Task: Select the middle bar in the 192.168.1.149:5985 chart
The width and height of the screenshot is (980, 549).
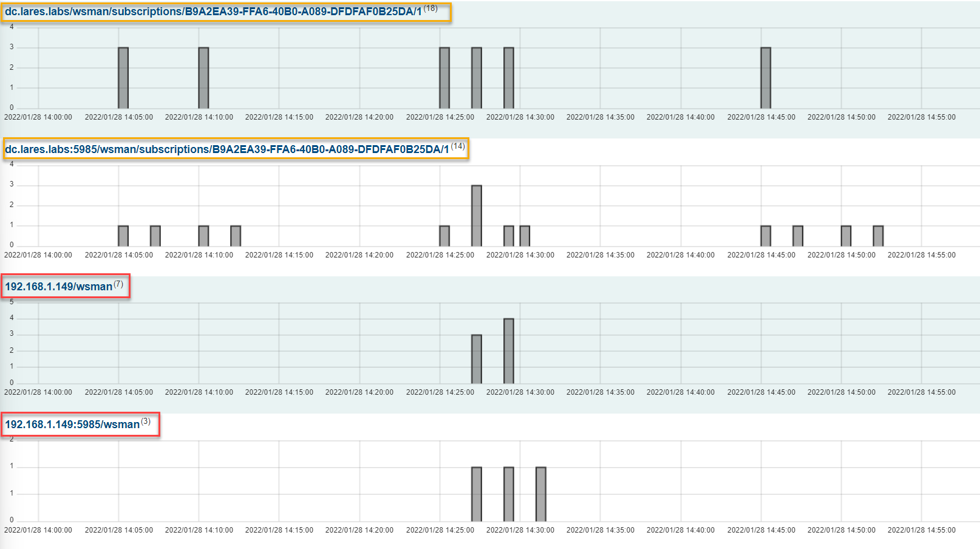Action: tap(509, 494)
